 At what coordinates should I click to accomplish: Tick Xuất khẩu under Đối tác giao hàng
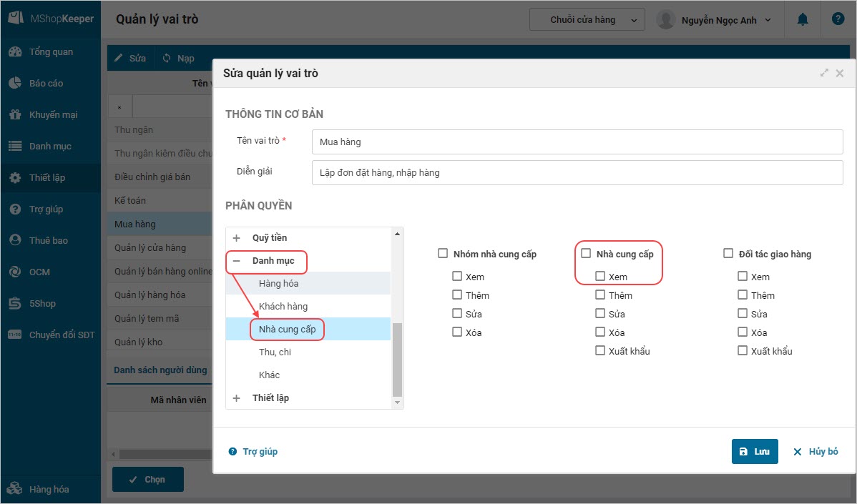click(x=743, y=351)
